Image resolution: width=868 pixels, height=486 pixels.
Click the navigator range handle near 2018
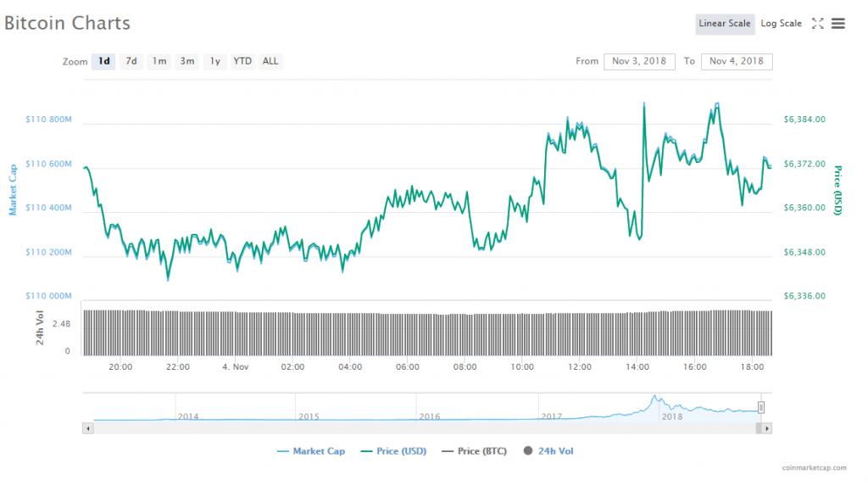[x=761, y=407]
